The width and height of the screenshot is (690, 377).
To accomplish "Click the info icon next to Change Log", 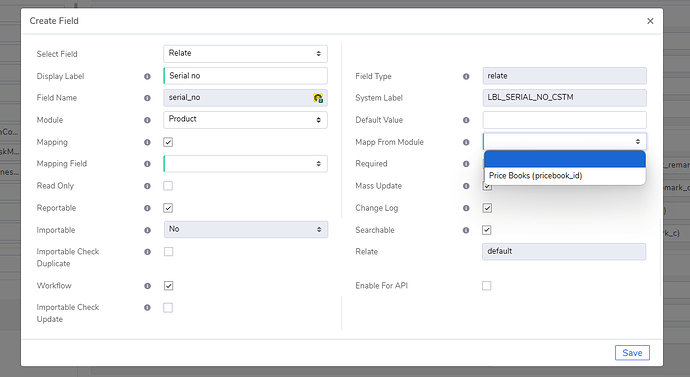I will pyautogui.click(x=466, y=208).
